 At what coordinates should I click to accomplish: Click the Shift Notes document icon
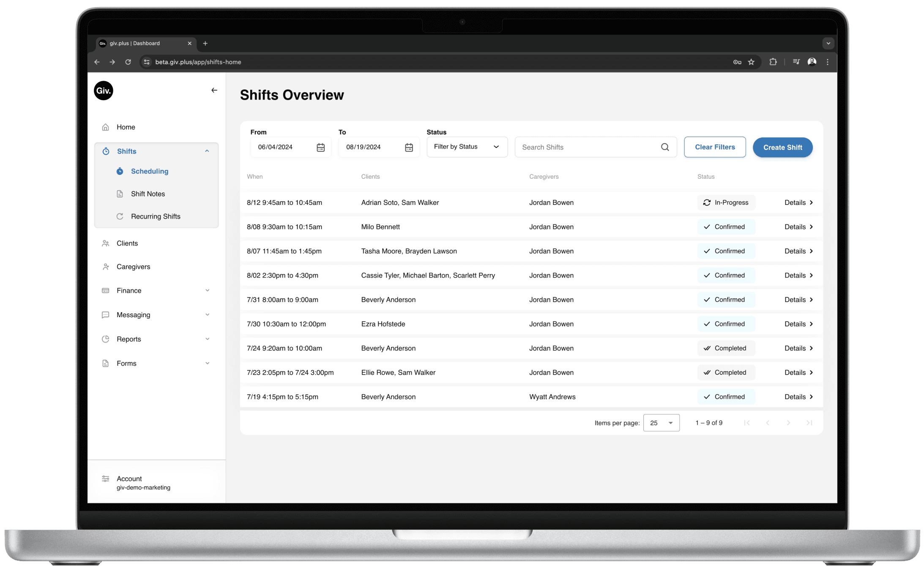[x=120, y=193]
